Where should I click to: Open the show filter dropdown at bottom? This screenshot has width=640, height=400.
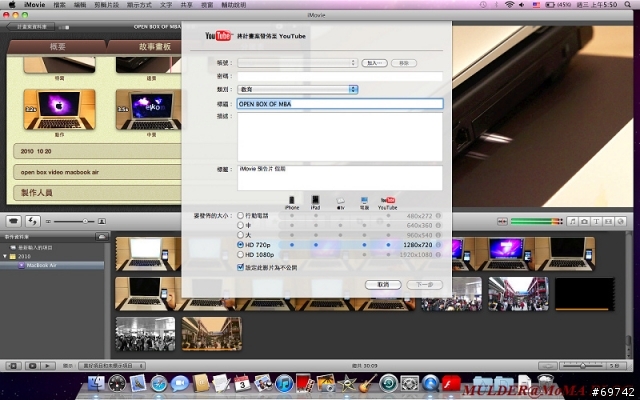pos(112,366)
